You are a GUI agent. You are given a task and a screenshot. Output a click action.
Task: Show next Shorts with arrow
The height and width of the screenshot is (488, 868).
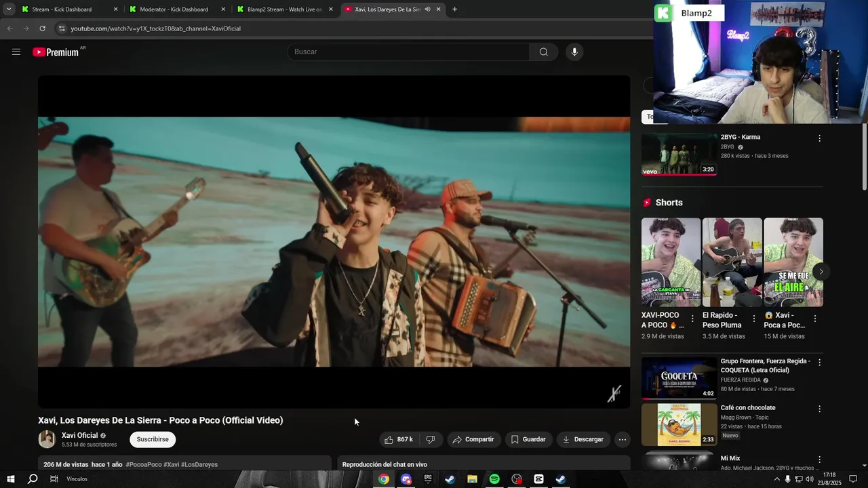pos(821,272)
